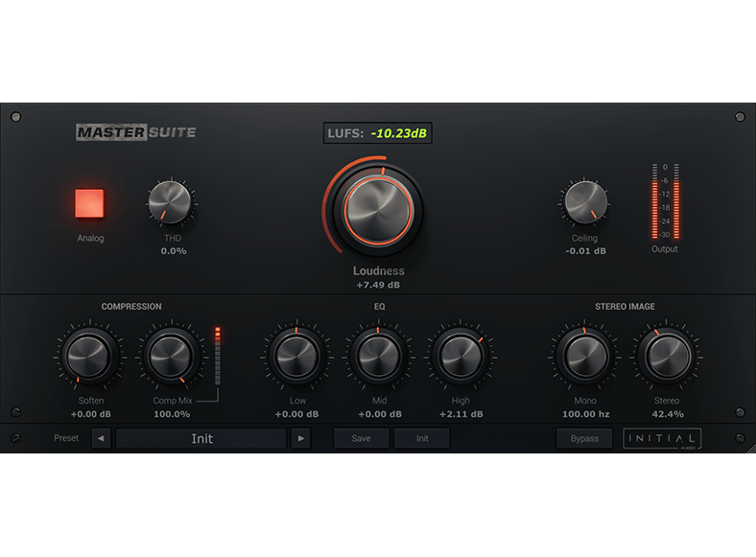
Task: Click the Save preset button
Action: 361,438
